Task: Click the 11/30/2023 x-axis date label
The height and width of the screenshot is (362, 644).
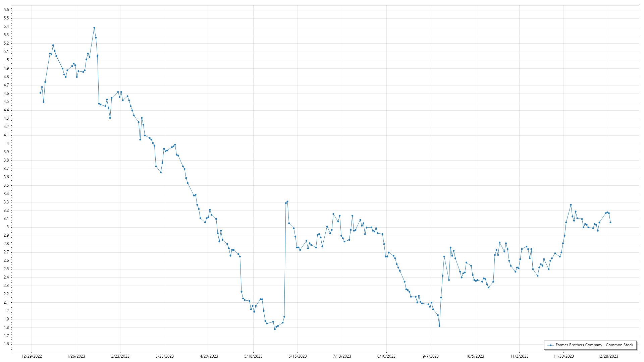Action: coord(563,356)
